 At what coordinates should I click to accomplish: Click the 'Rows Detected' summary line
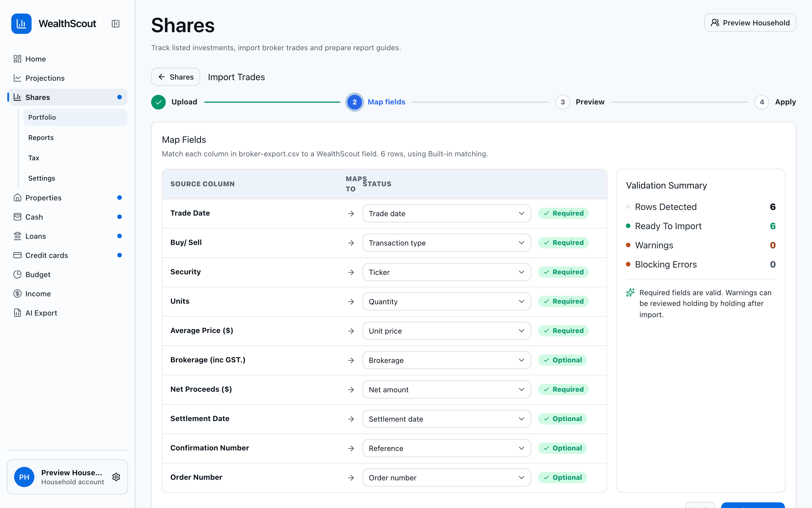pyautogui.click(x=701, y=207)
